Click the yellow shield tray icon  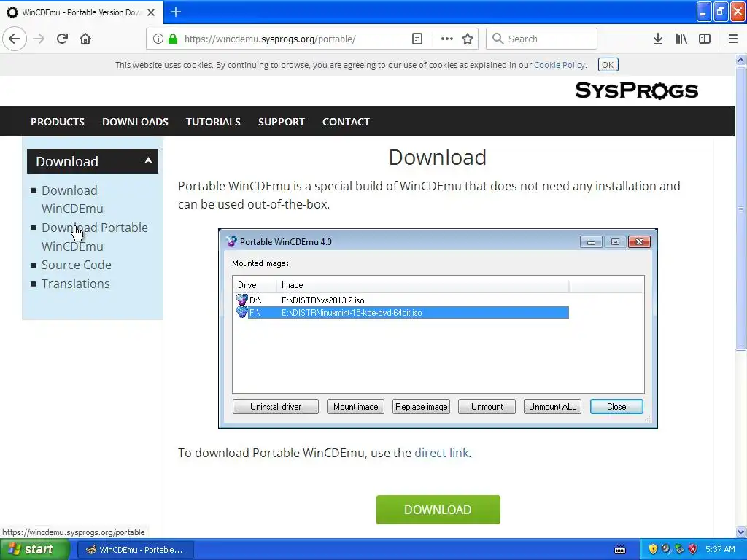[x=653, y=549]
